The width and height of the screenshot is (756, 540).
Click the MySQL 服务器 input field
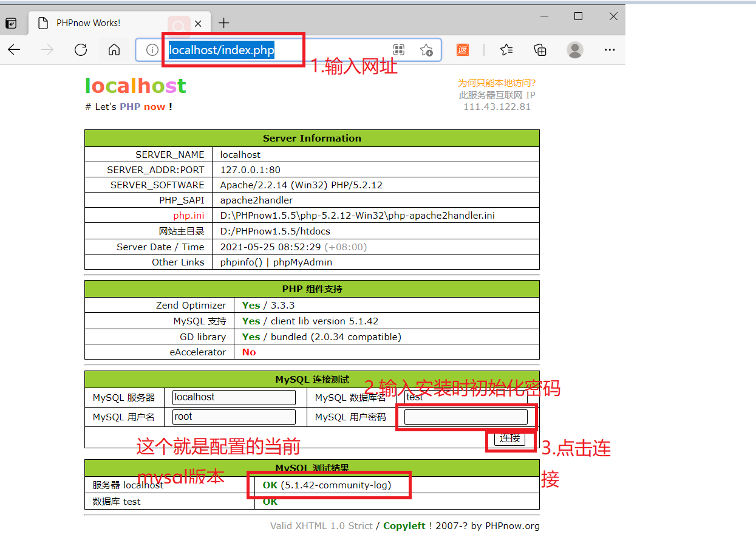pos(234,397)
